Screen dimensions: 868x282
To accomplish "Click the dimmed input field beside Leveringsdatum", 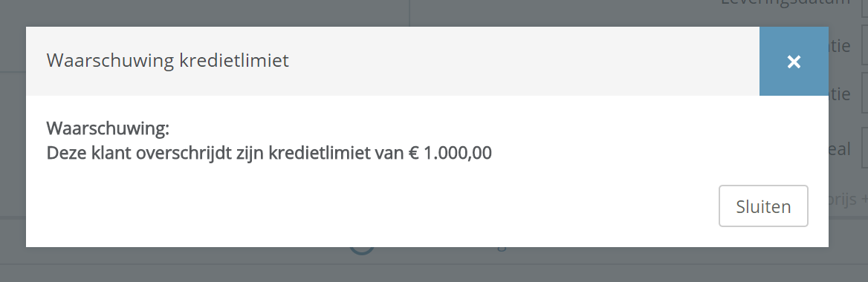I will tap(865, 8).
